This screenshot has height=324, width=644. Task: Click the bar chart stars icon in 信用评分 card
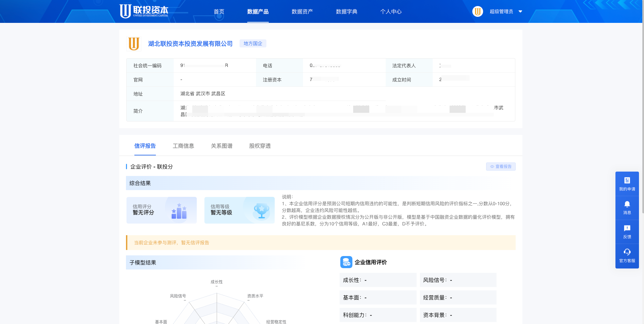point(179,211)
